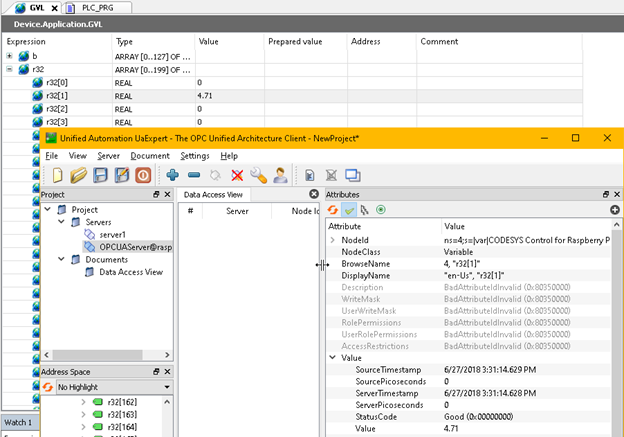This screenshot has width=624, height=437.
Task: Click the vertical scrollbar in Attributes panel
Action: [616, 334]
